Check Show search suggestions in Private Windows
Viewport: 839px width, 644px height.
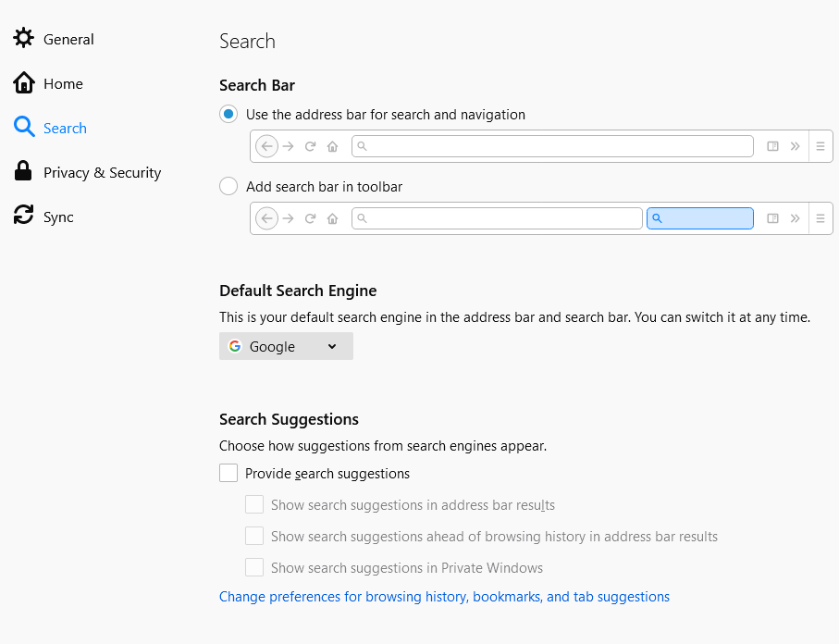(254, 568)
